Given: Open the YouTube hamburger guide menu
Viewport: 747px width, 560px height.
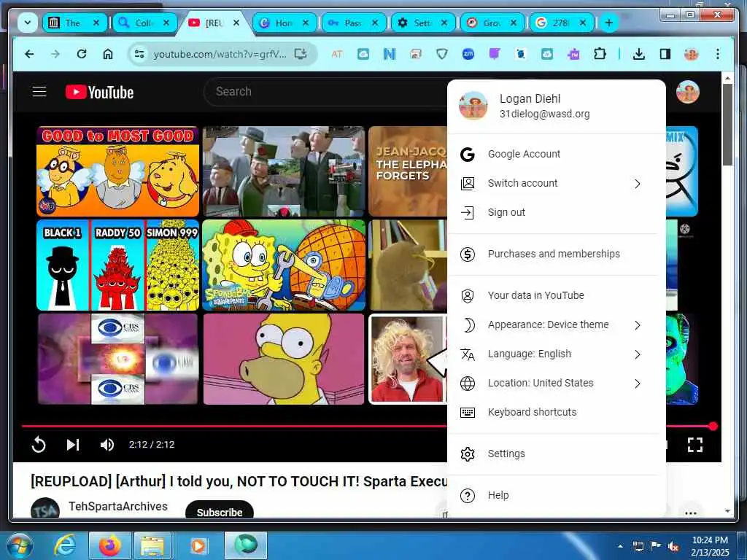Looking at the screenshot, I should coord(39,91).
